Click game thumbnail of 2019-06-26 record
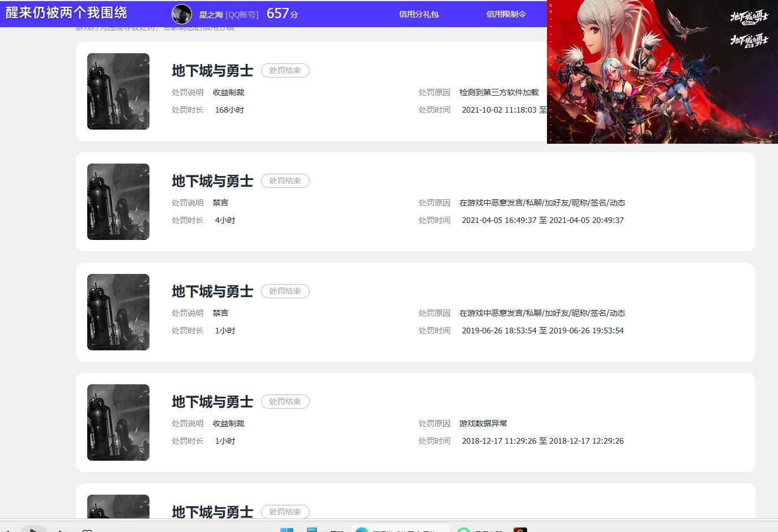The width and height of the screenshot is (778, 532). coord(118,312)
